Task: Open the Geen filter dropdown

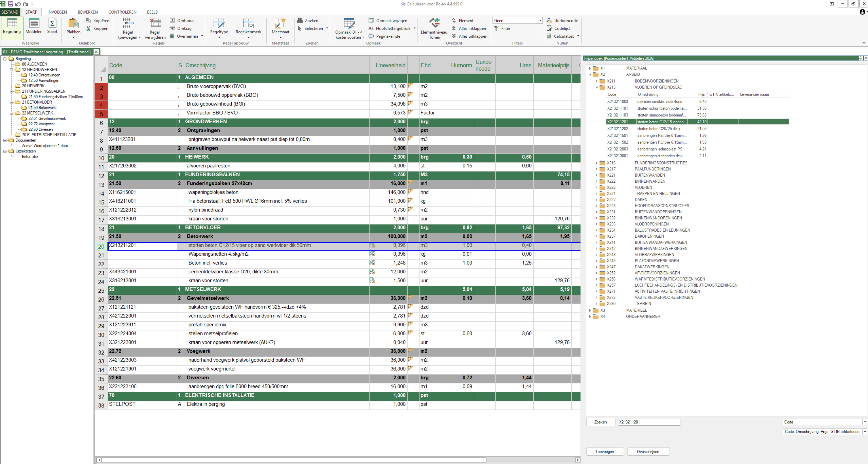Action: click(540, 21)
